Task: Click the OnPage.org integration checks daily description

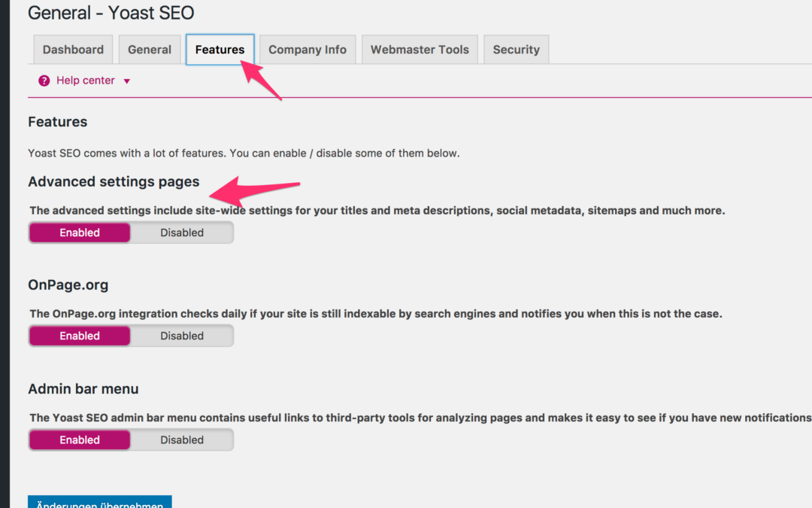Action: [x=376, y=314]
